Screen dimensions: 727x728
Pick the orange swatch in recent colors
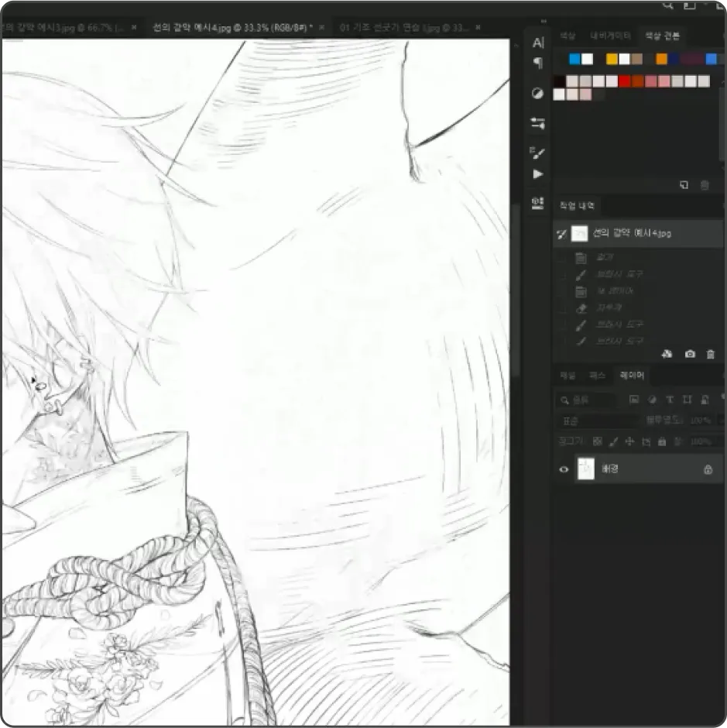click(x=661, y=59)
